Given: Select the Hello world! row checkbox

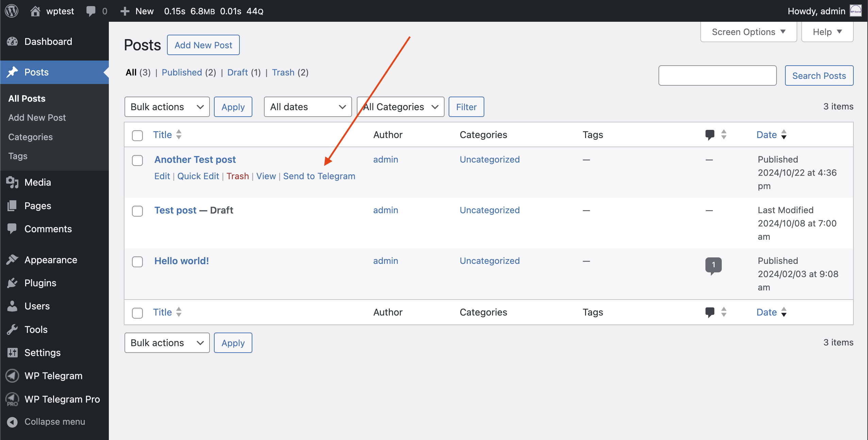Looking at the screenshot, I should coord(137,261).
